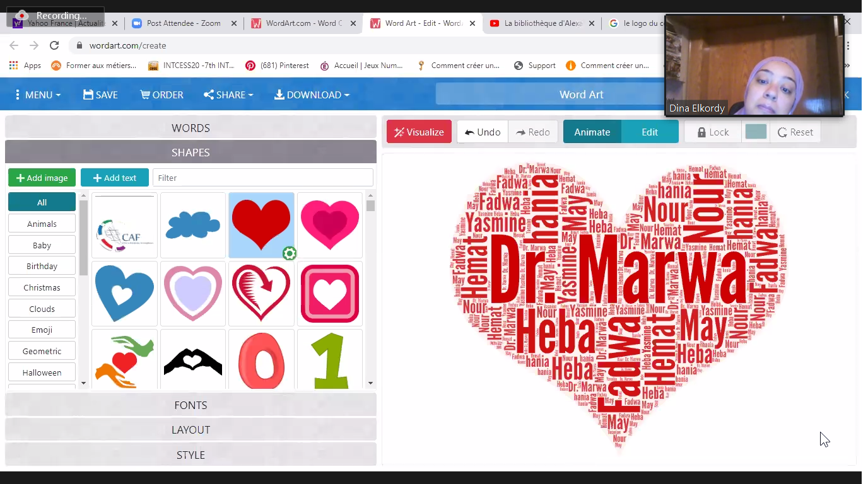
Task: Select the red heart shape
Action: pos(261,225)
